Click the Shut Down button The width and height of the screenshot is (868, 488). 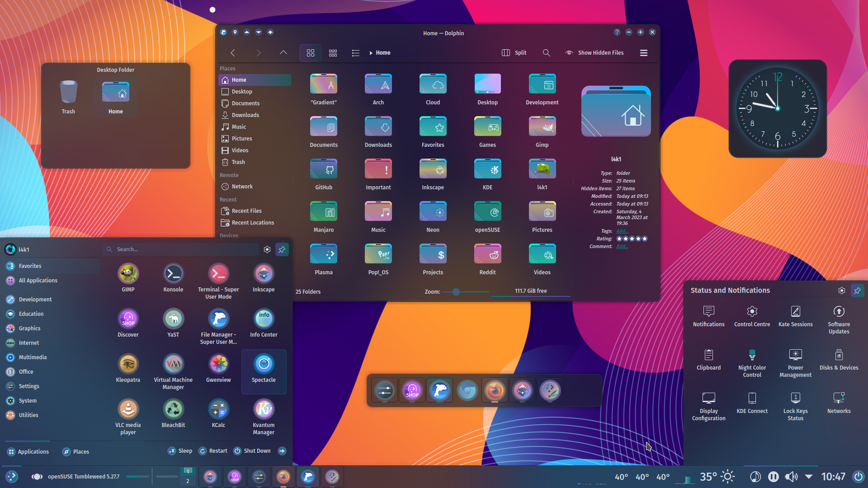click(252, 451)
